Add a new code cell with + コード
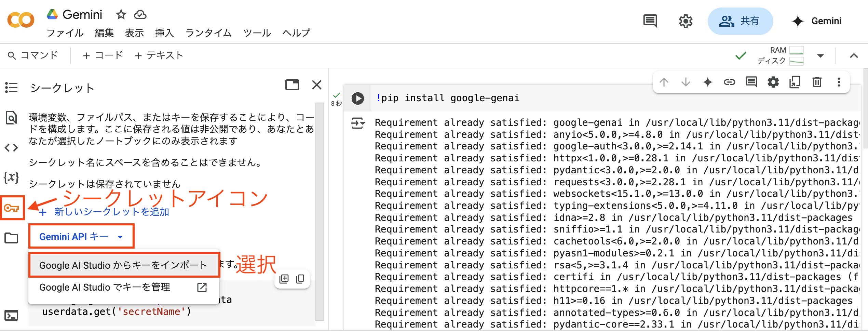This screenshot has width=868, height=332. (x=103, y=55)
